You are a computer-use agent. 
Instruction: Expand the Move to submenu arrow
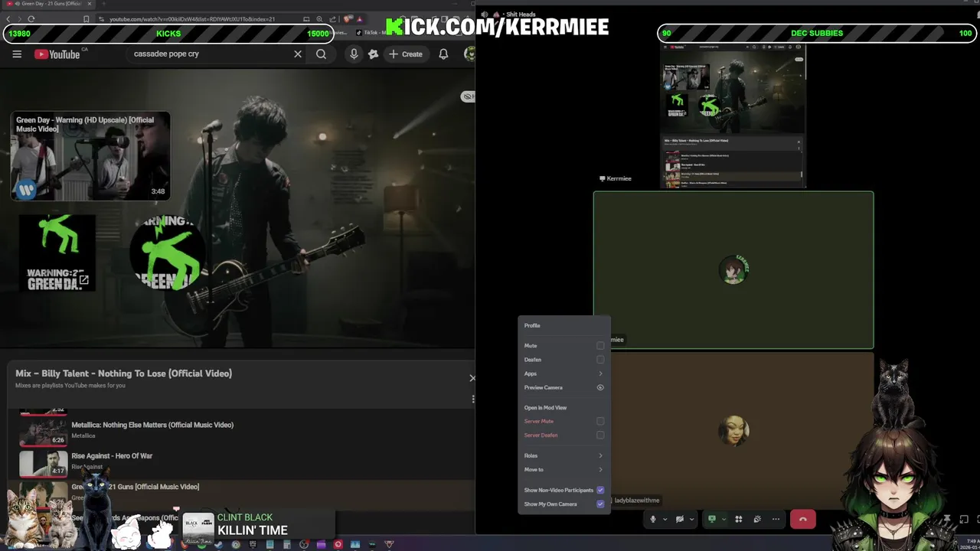pyautogui.click(x=600, y=469)
